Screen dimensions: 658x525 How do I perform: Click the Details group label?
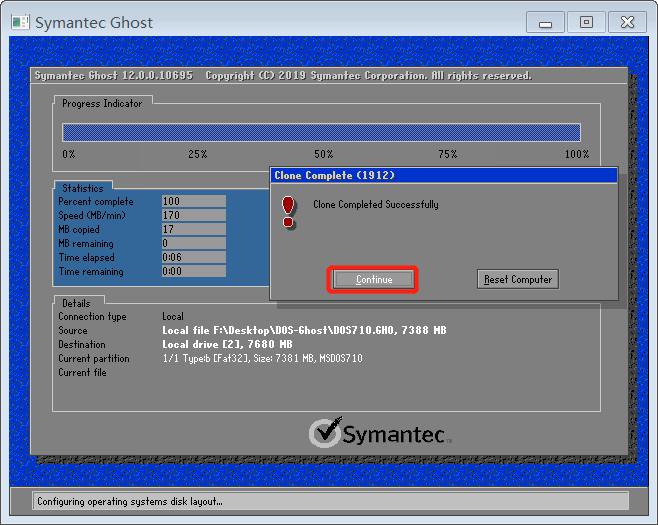pyautogui.click(x=76, y=303)
